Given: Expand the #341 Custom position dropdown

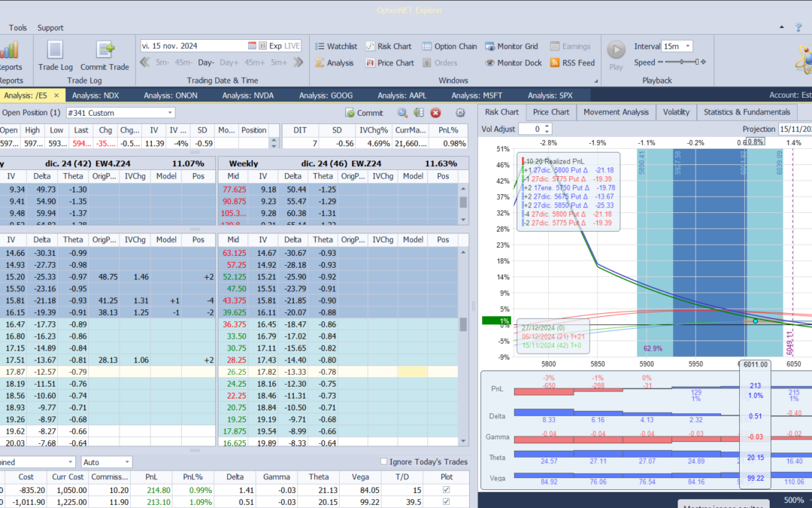Looking at the screenshot, I should point(168,113).
